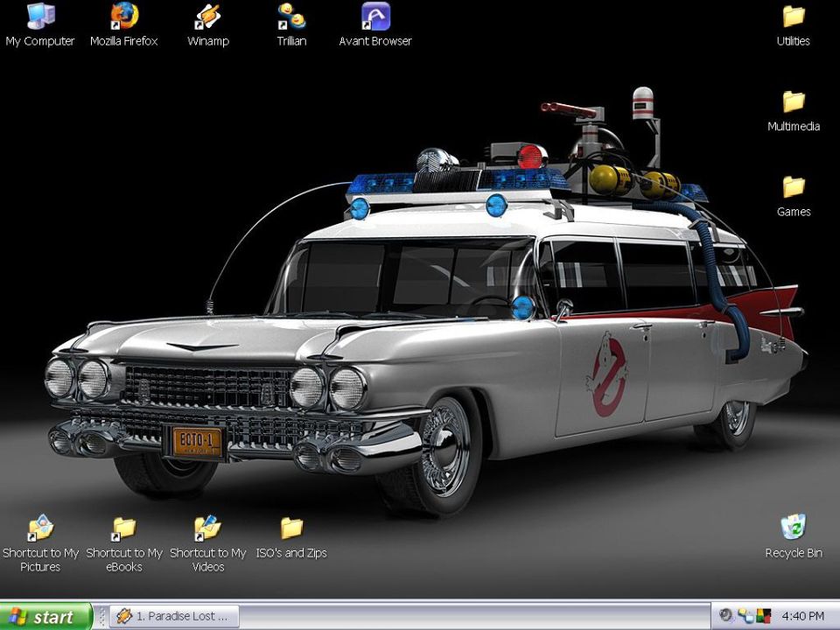
Task: Click the network connection tray icon
Action: 745,615
